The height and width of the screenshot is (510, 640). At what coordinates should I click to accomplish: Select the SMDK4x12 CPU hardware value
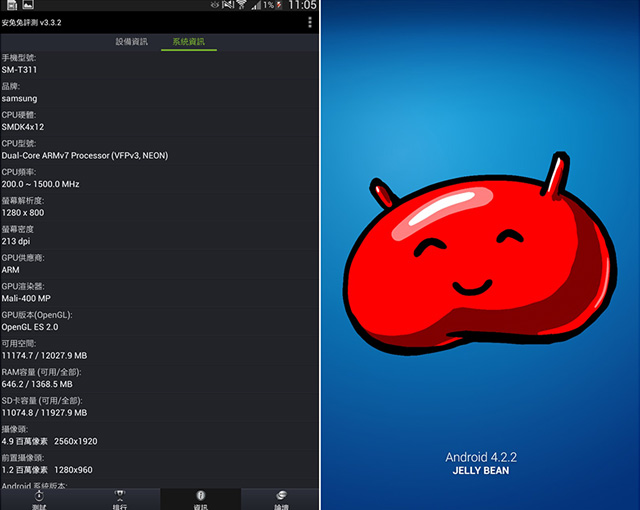23,127
